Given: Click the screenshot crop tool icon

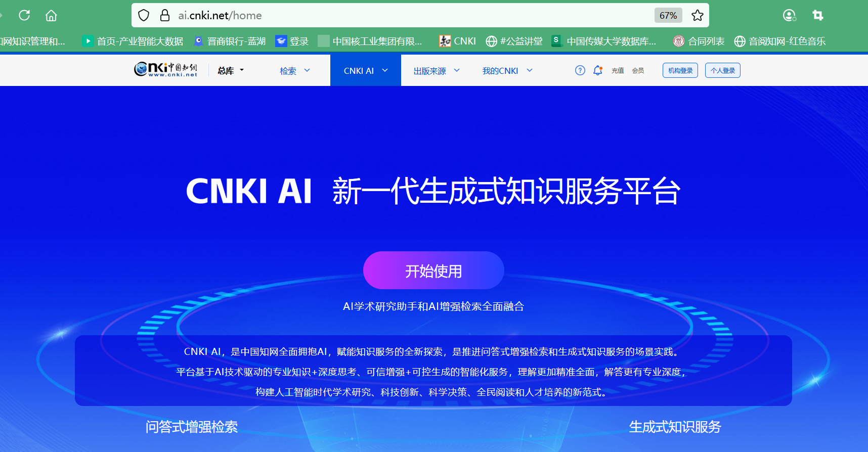Looking at the screenshot, I should point(818,16).
